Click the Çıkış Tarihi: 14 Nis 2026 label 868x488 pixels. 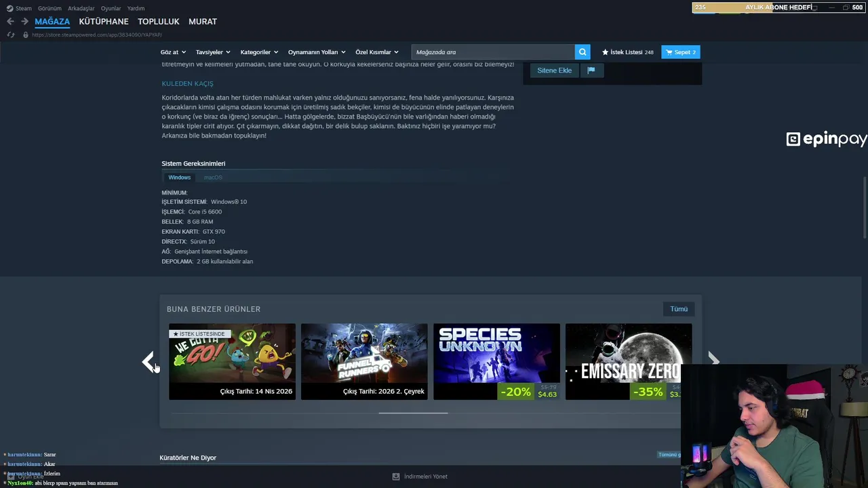point(256,391)
